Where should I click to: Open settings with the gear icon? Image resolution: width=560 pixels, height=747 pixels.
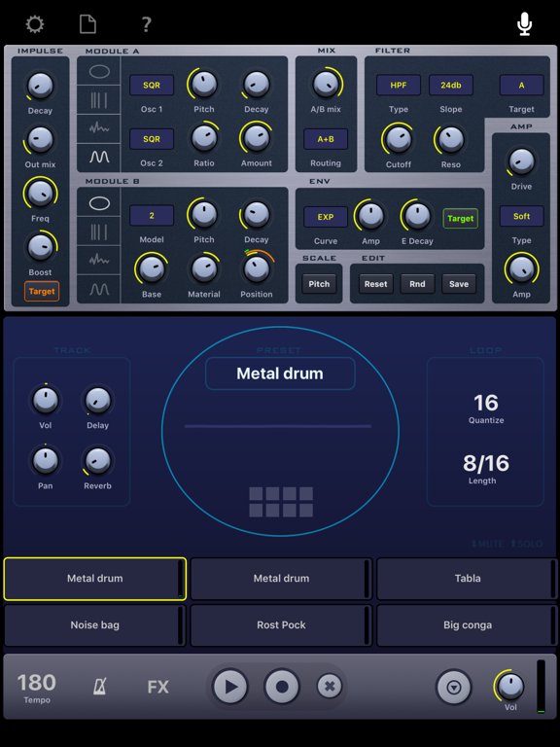point(35,23)
